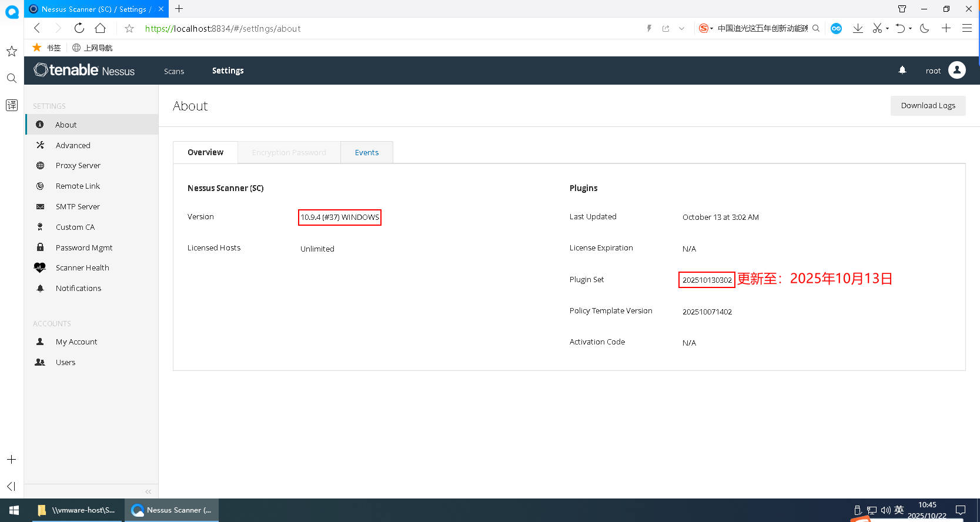Open Advanced settings in sidebar
Image resolution: width=980 pixels, height=522 pixels.
73,145
